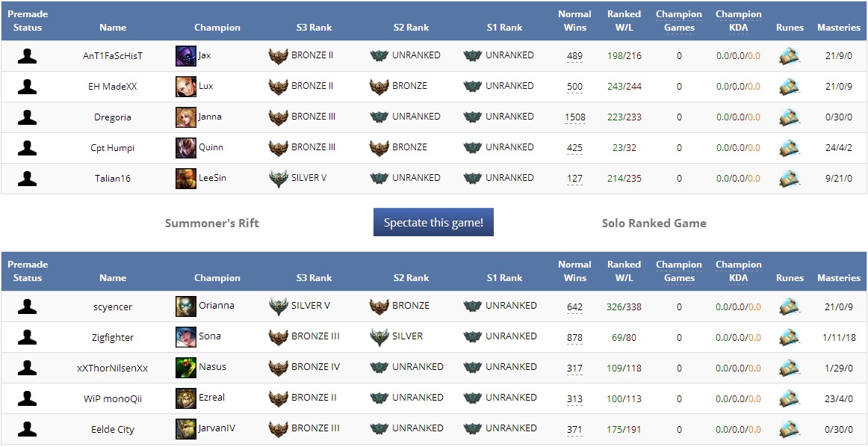Click the Jax champion portrait icon
The height and width of the screenshot is (447, 868).
click(x=186, y=56)
